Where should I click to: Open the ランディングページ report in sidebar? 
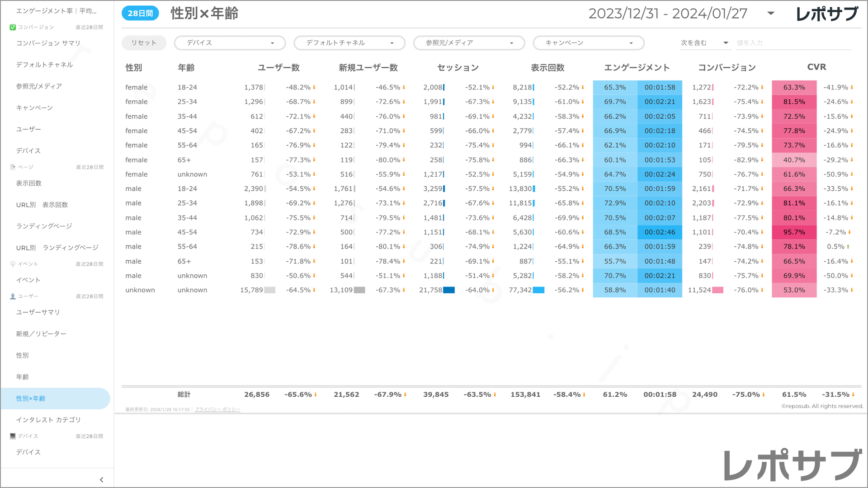pos(44,226)
